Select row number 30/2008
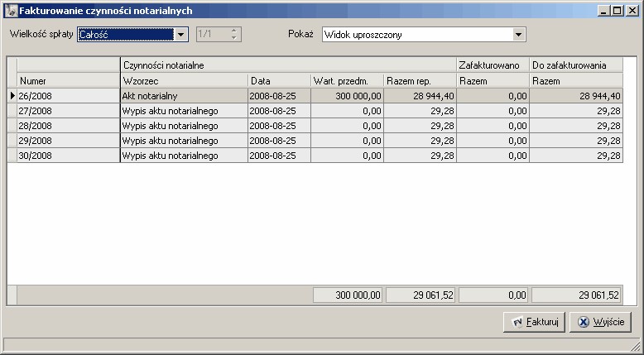Screen dimensions: 644x355 click(x=68, y=156)
